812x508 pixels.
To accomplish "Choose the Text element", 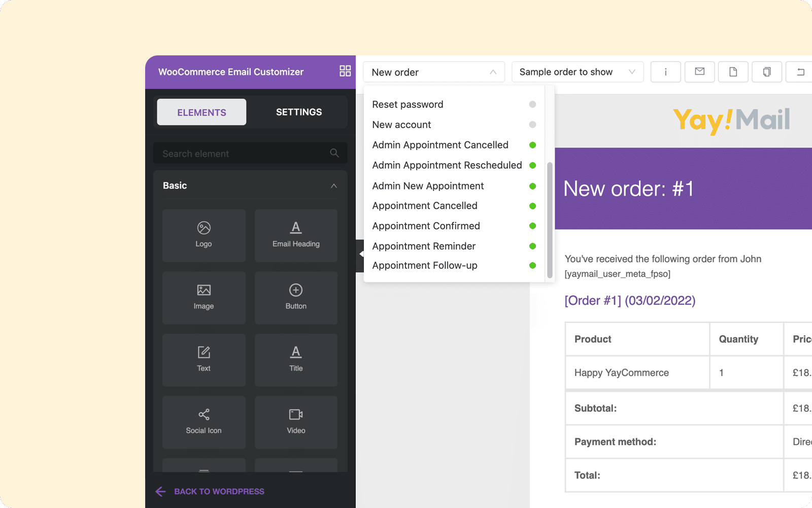I will pyautogui.click(x=204, y=360).
